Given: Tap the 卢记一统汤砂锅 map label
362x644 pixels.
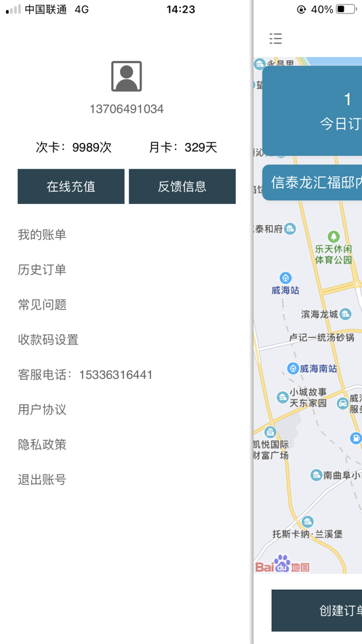Looking at the screenshot, I should click(322, 338).
